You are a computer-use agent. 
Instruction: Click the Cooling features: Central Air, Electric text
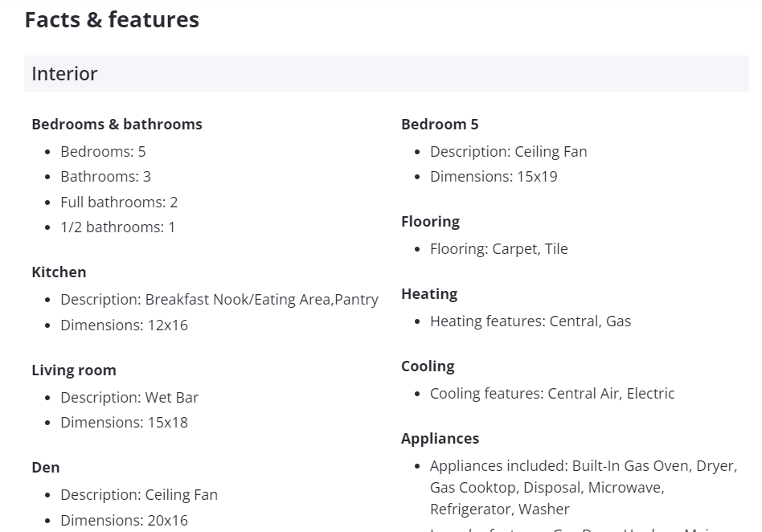[551, 394]
